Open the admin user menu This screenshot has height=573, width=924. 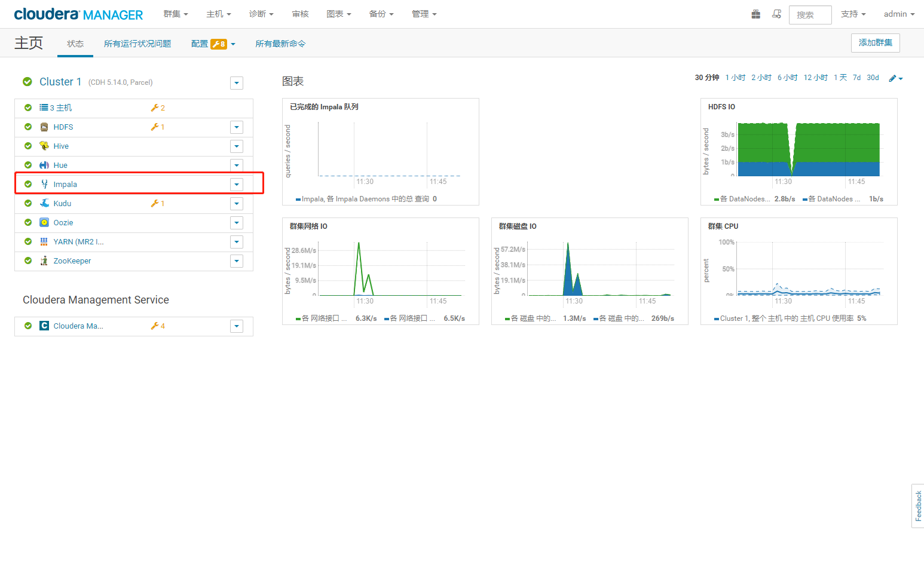[x=899, y=14]
